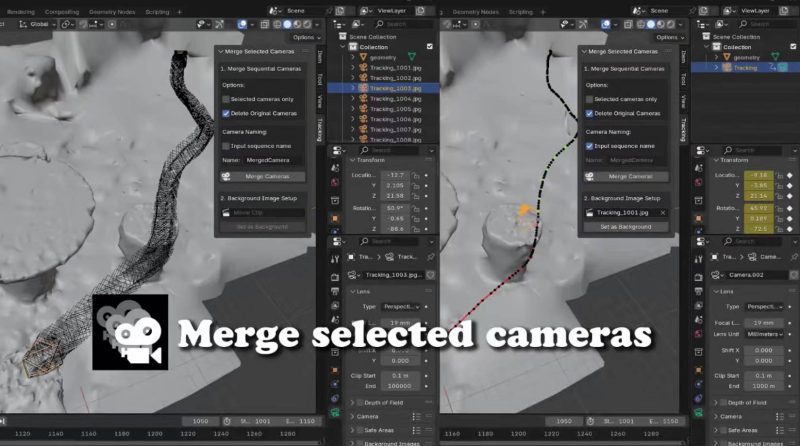The height and width of the screenshot is (446, 800).
Task: Expand geometry row in left outliner
Action: coord(353,57)
